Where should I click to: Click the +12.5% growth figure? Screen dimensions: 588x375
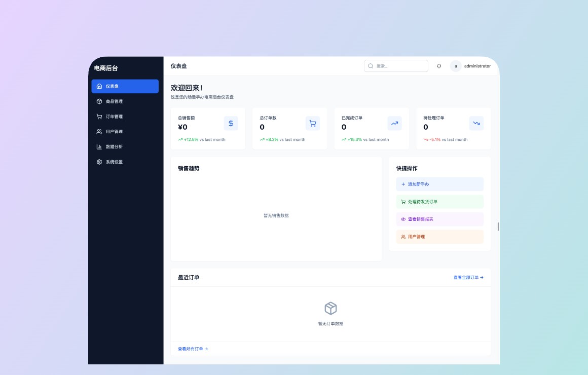[x=191, y=139]
